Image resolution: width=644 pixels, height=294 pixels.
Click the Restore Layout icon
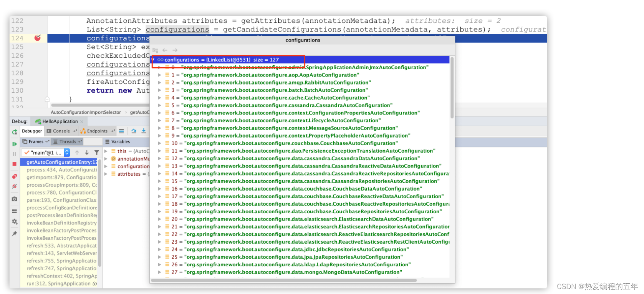15,211
